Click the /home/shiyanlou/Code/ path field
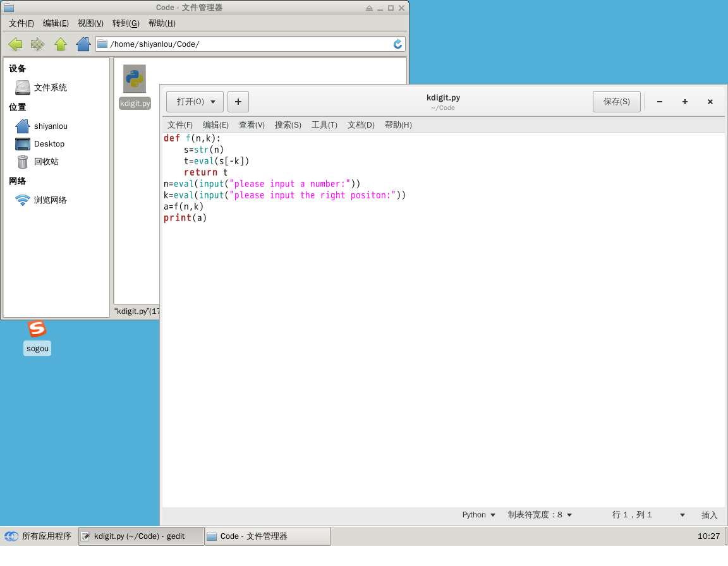Image resolution: width=728 pixels, height=566 pixels. point(250,44)
